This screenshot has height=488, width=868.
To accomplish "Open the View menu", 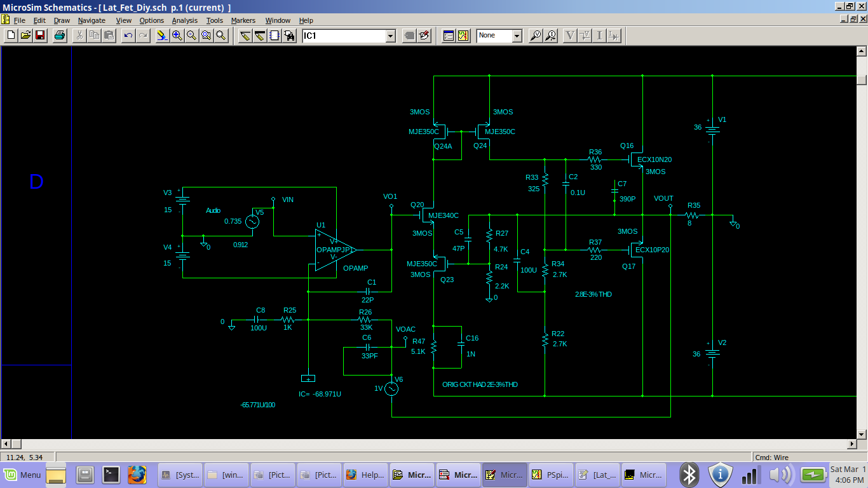I will click(x=123, y=20).
